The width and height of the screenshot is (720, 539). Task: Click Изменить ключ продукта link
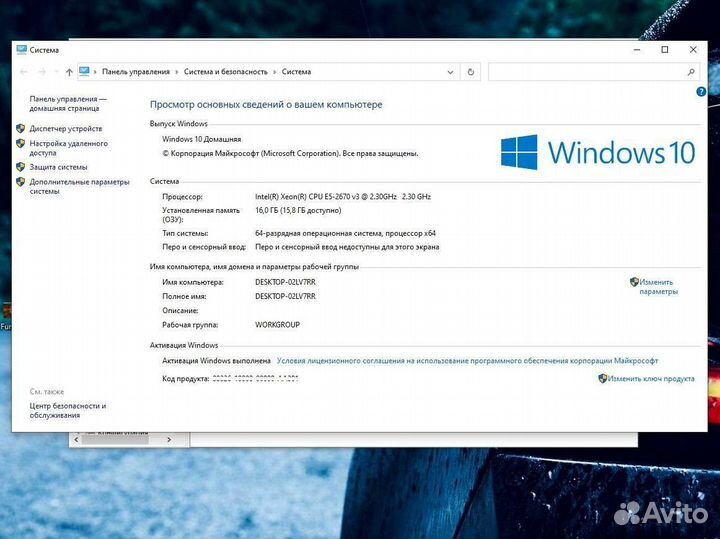[x=650, y=379]
